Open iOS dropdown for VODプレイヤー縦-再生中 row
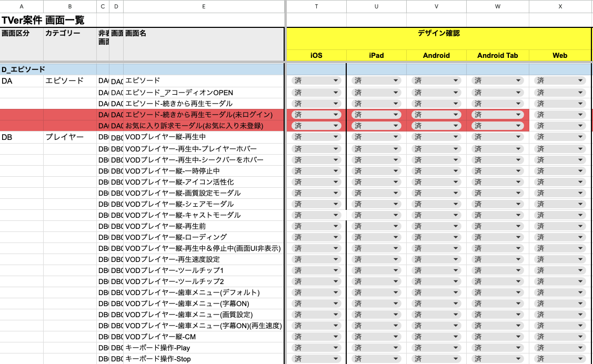The width and height of the screenshot is (593, 364). click(x=316, y=137)
